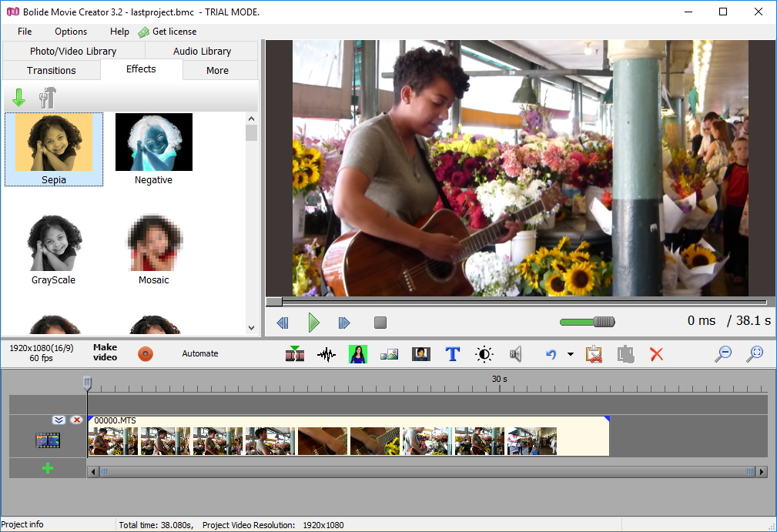This screenshot has width=777, height=532.
Task: Open brightness and contrast adjustment
Action: click(484, 354)
